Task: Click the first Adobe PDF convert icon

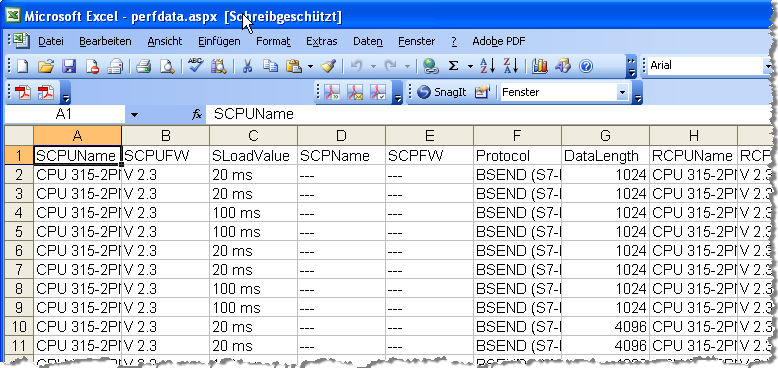Action: [23, 92]
